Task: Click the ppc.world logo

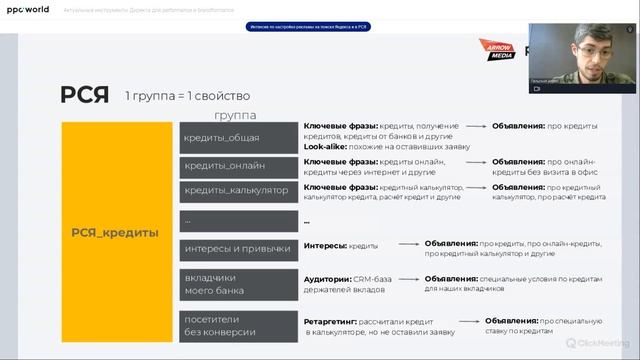Action: point(28,9)
